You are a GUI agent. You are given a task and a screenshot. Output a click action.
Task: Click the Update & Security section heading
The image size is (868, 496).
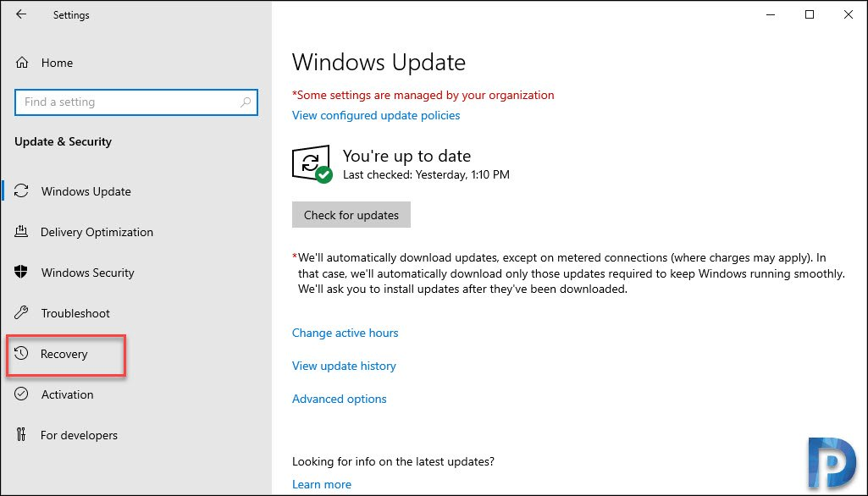tap(64, 141)
